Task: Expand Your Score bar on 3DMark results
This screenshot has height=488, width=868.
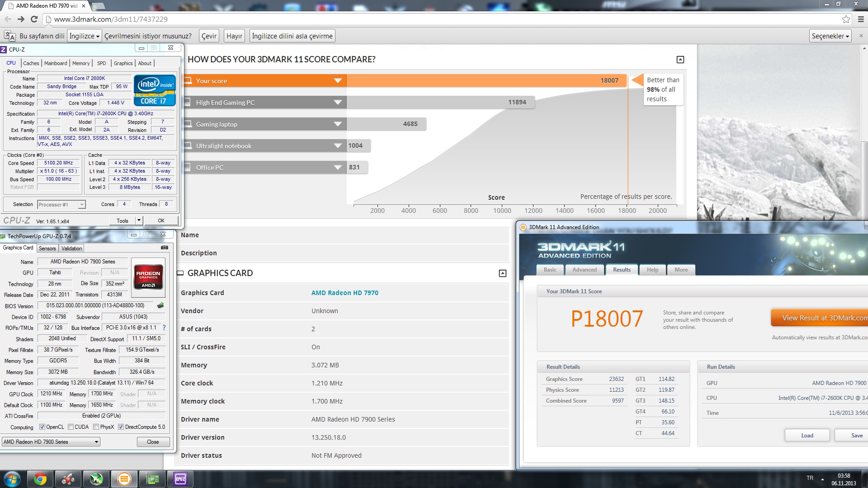Action: (338, 80)
